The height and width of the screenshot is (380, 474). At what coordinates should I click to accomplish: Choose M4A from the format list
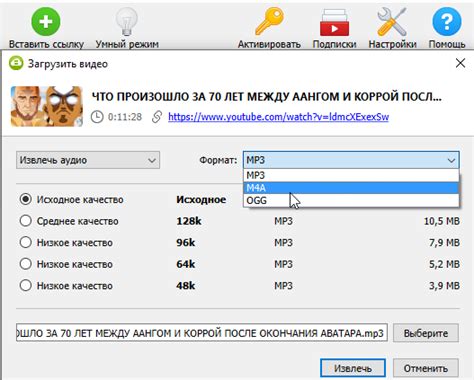[x=351, y=188]
